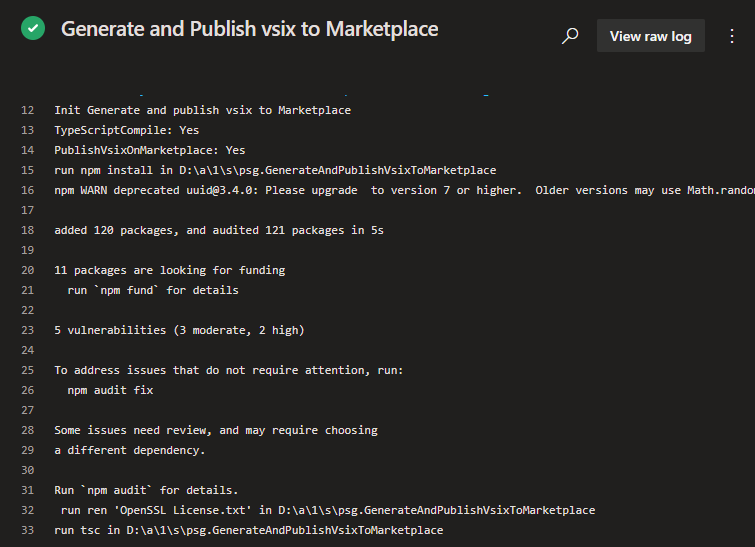Click line number 30 in gutter

pos(27,470)
